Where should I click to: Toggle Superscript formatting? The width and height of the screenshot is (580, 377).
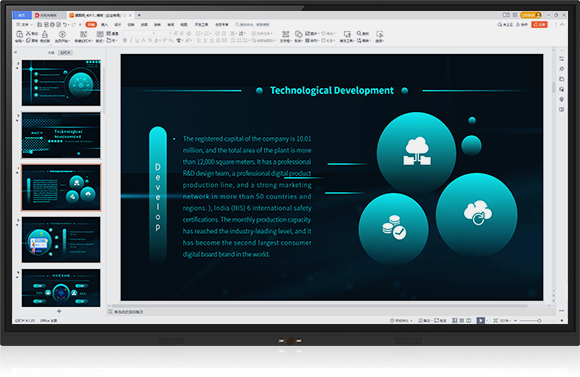pos(165,40)
